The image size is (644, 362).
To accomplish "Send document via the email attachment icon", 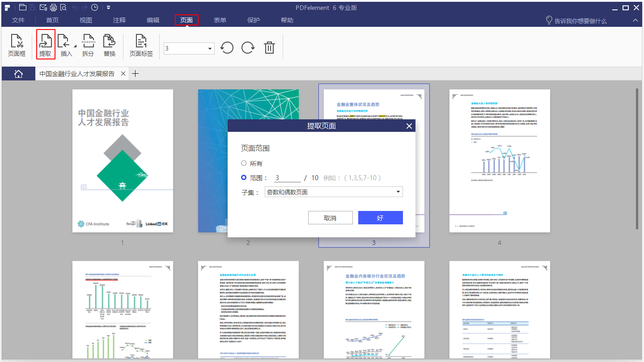I will pyautogui.click(x=43, y=8).
